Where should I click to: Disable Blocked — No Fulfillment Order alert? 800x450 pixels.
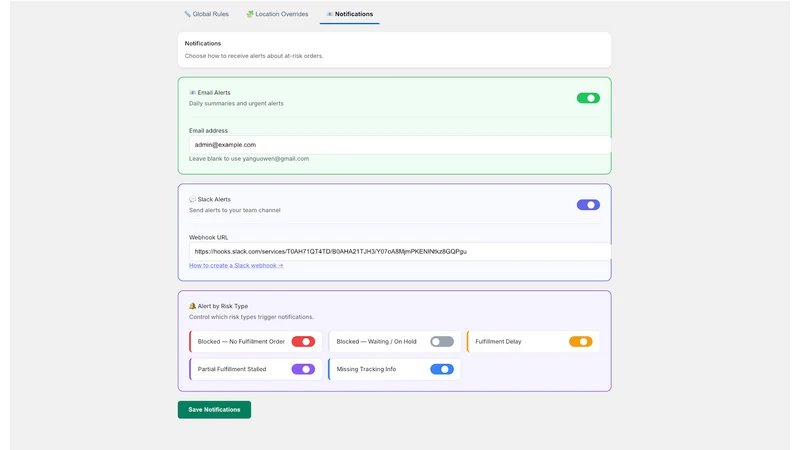303,341
